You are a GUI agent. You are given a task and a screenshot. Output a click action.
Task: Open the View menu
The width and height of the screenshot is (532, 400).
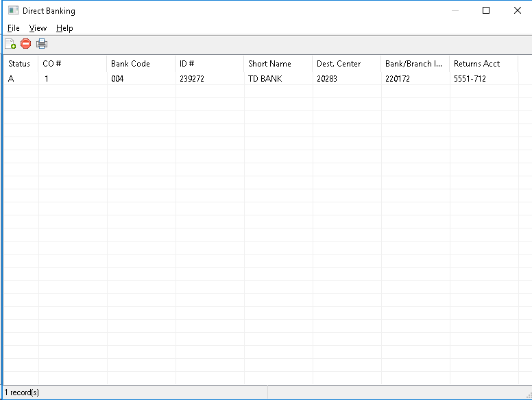click(x=38, y=28)
